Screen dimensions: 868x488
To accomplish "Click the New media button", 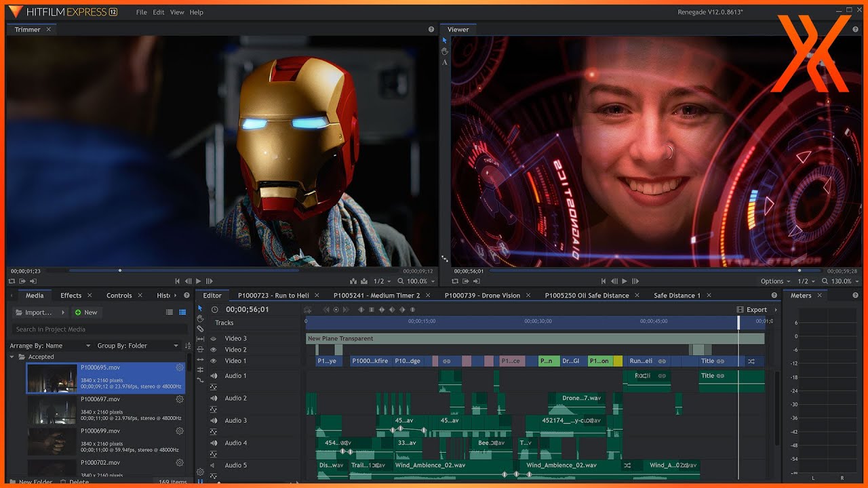I will (86, 312).
